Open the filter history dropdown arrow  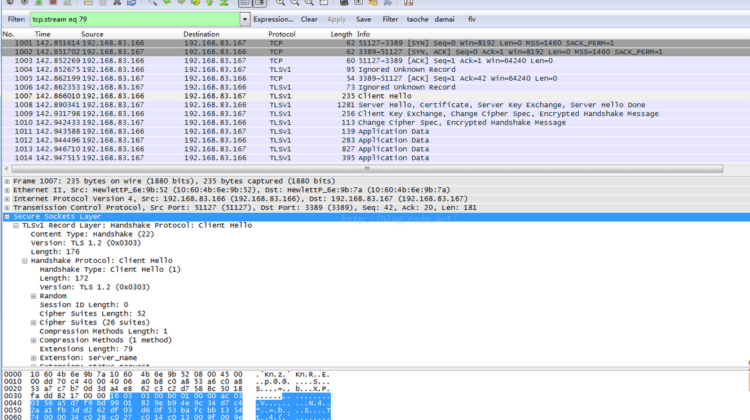(244, 19)
